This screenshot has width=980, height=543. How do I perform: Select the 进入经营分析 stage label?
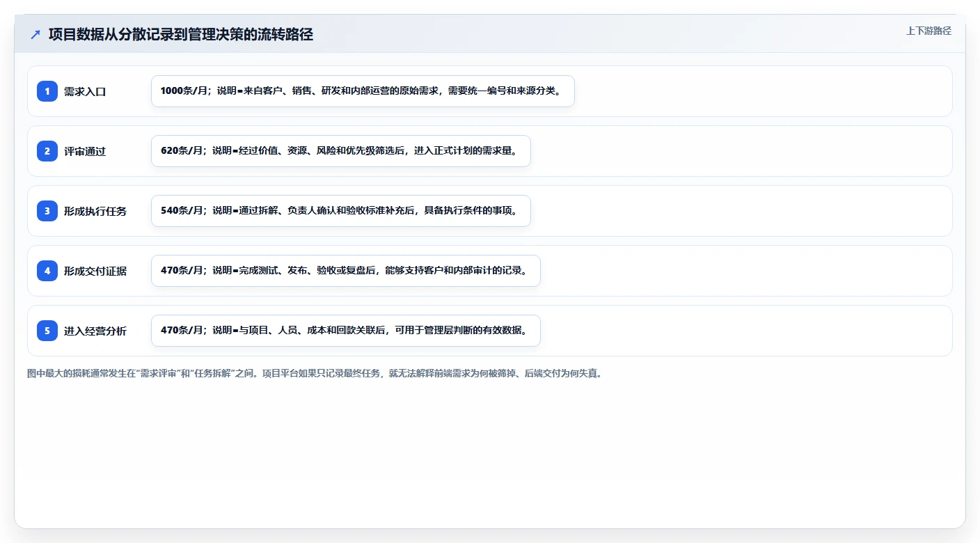click(95, 331)
